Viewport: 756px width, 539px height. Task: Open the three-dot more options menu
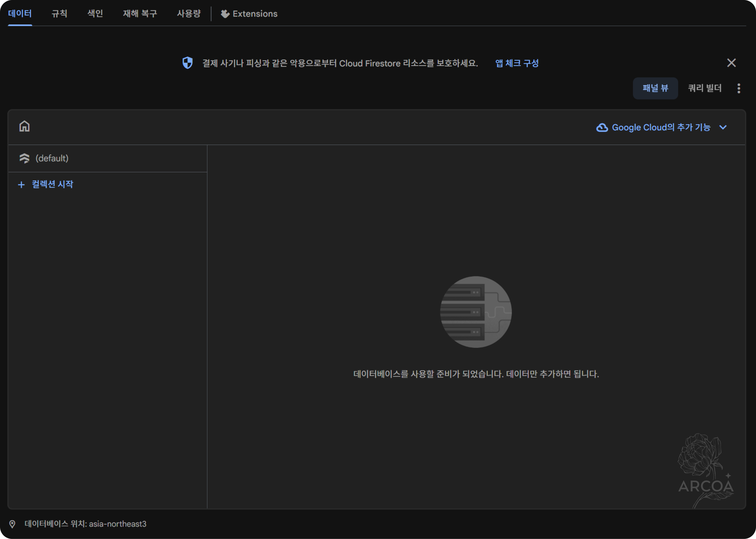coord(738,88)
